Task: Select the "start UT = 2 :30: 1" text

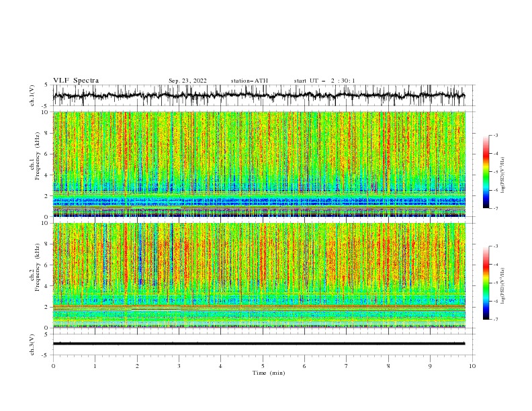Action: (x=324, y=81)
